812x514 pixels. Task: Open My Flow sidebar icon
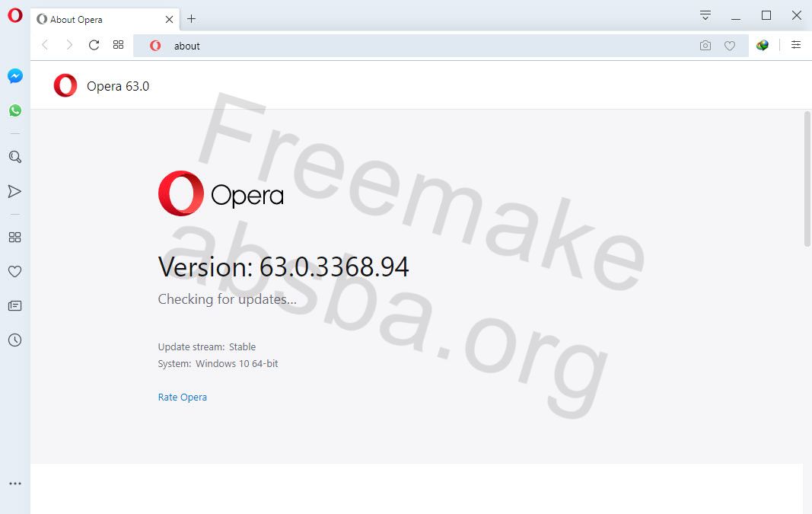point(15,191)
